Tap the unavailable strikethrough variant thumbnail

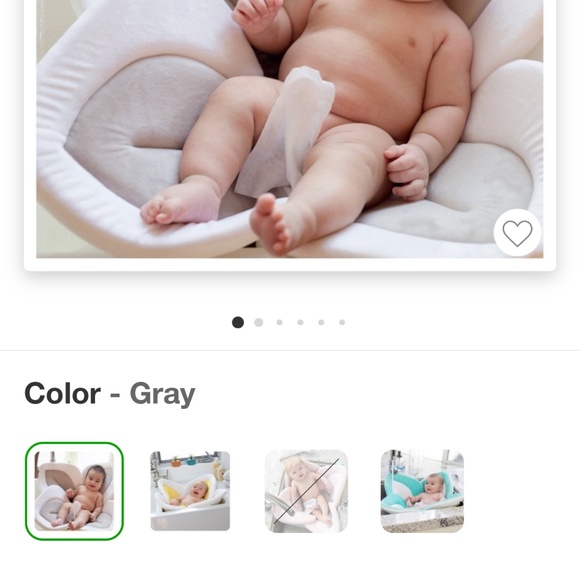coord(306,491)
